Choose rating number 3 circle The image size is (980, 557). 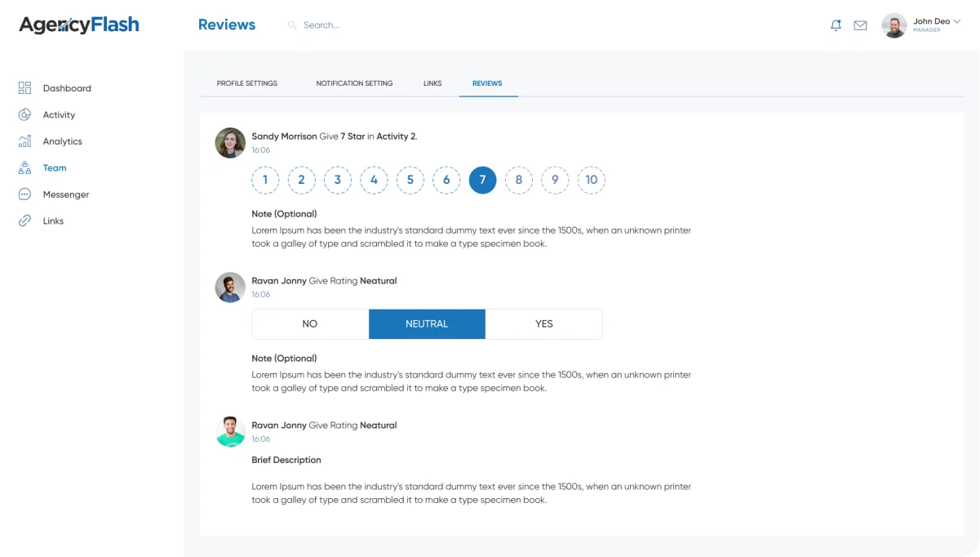337,180
